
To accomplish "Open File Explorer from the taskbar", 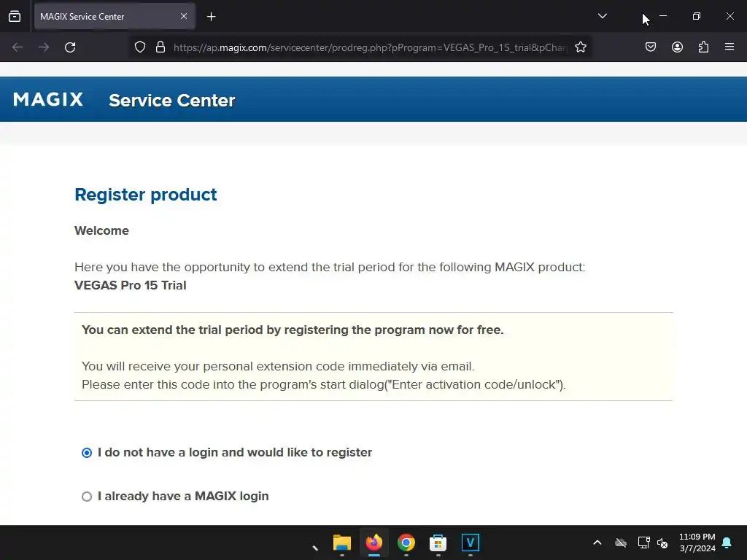I will click(342, 542).
